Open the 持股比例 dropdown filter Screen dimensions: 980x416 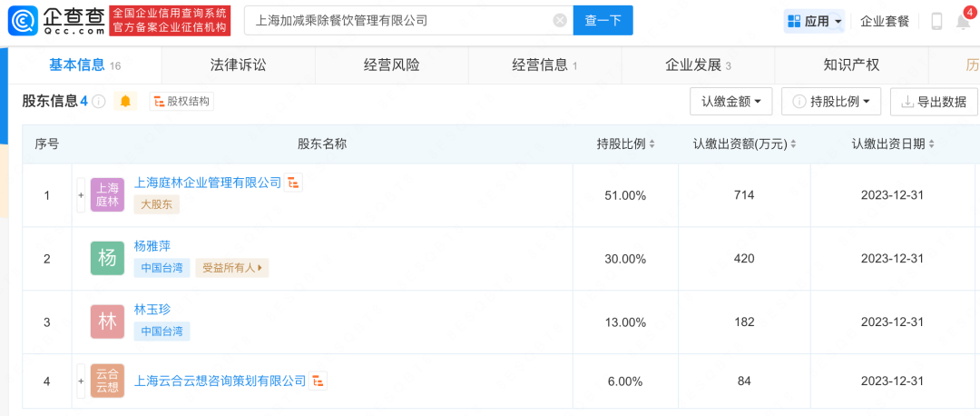[x=831, y=102]
